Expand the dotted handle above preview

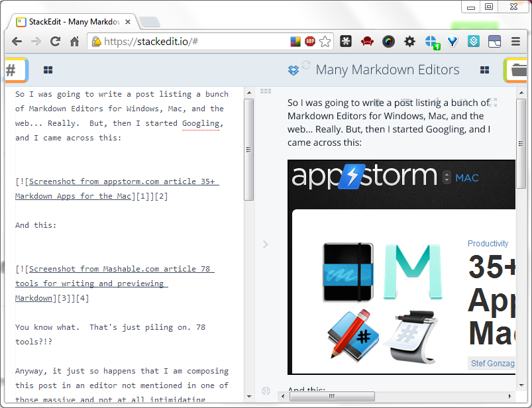coord(266,91)
